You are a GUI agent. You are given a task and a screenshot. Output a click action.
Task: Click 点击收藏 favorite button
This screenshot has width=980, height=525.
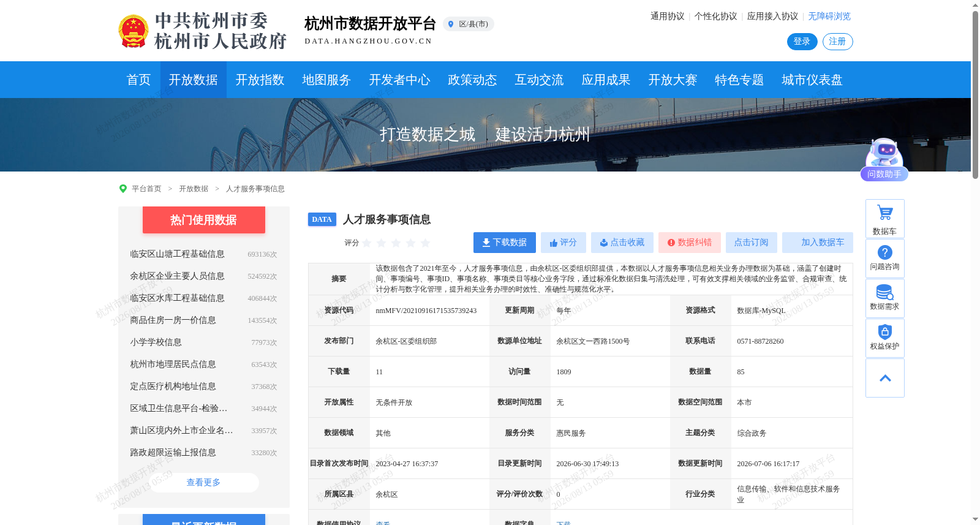tap(622, 243)
